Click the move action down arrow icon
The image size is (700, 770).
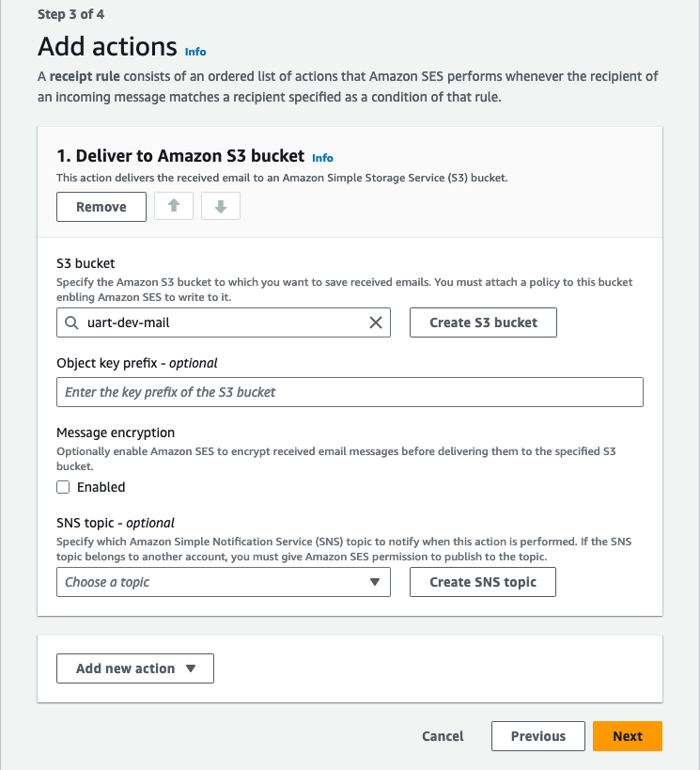tap(221, 207)
